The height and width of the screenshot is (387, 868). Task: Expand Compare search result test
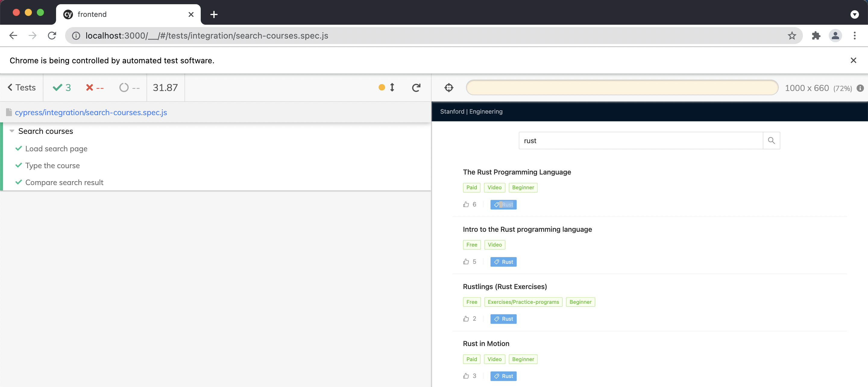point(64,182)
